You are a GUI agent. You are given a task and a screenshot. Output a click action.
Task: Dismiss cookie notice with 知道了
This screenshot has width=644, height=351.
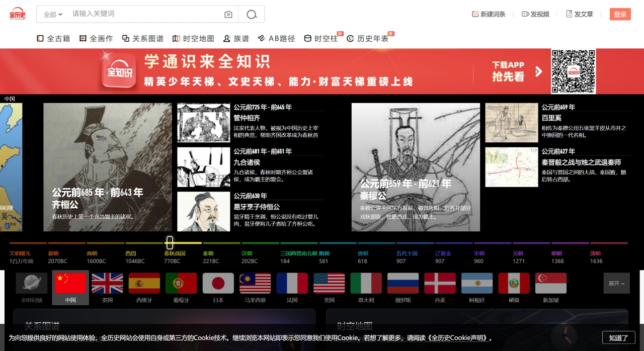point(618,338)
